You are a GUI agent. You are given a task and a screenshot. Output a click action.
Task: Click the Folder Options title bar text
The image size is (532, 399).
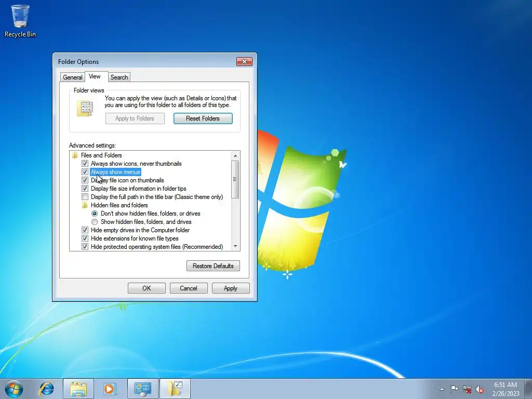78,62
